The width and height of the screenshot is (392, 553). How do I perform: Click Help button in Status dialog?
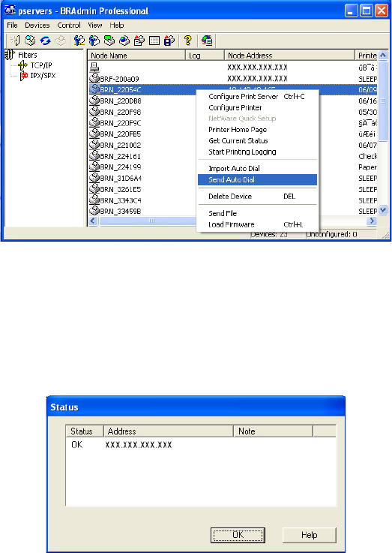[310, 535]
